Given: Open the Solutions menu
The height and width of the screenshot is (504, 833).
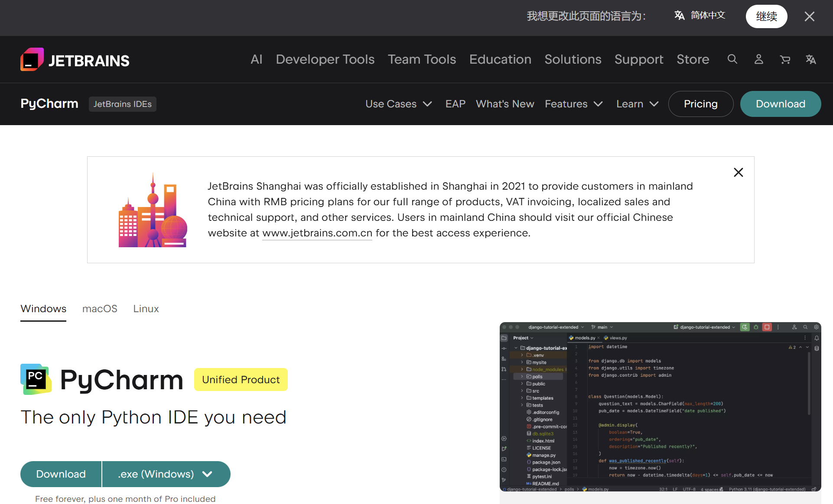Looking at the screenshot, I should pos(573,59).
